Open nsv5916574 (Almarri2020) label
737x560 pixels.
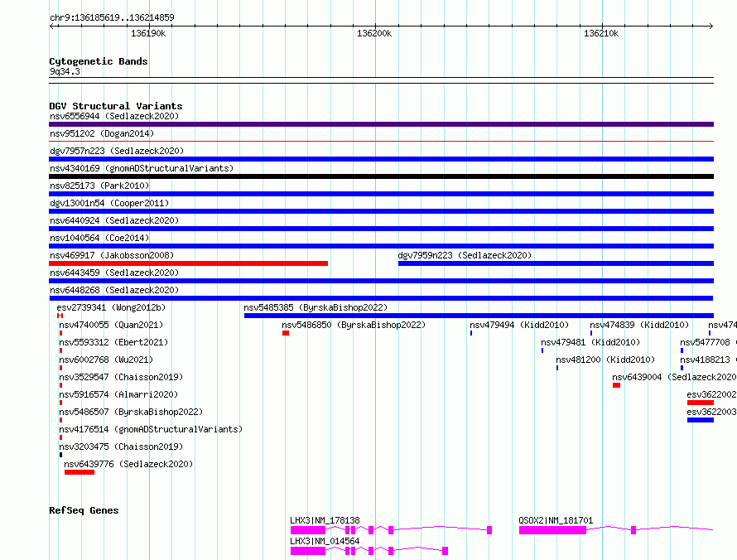(118, 394)
